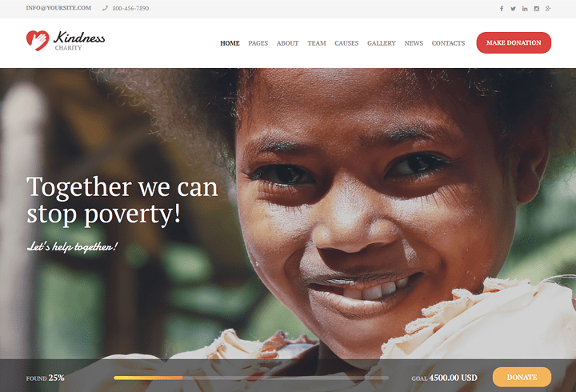This screenshot has width=576, height=392.
Task: Open the GALLERY menu item
Action: tap(382, 43)
